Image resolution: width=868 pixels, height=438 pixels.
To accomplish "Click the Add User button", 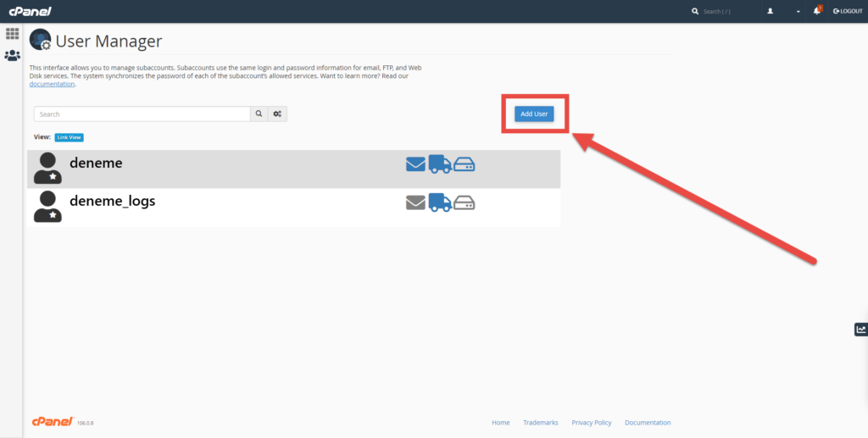I will pyautogui.click(x=534, y=114).
